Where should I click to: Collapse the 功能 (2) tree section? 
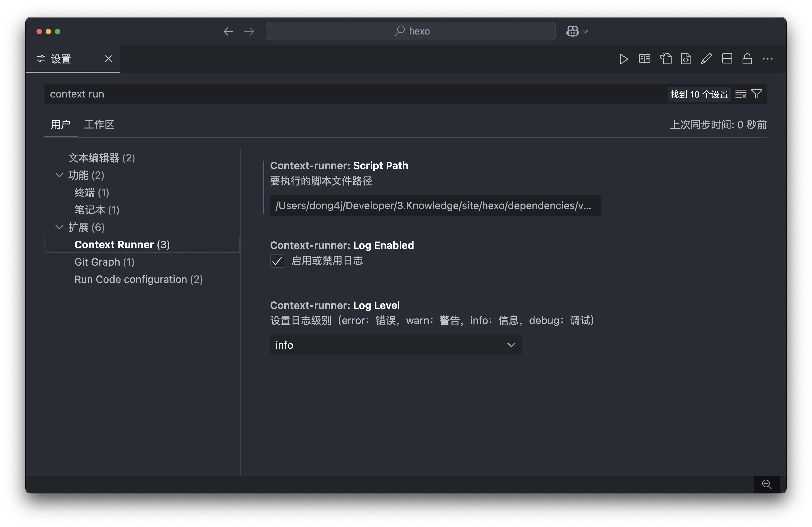(59, 175)
